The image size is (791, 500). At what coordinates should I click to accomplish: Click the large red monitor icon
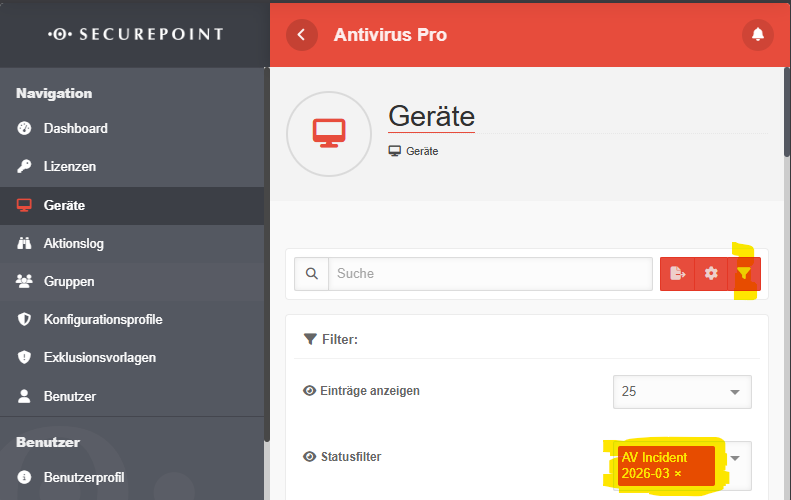click(329, 134)
